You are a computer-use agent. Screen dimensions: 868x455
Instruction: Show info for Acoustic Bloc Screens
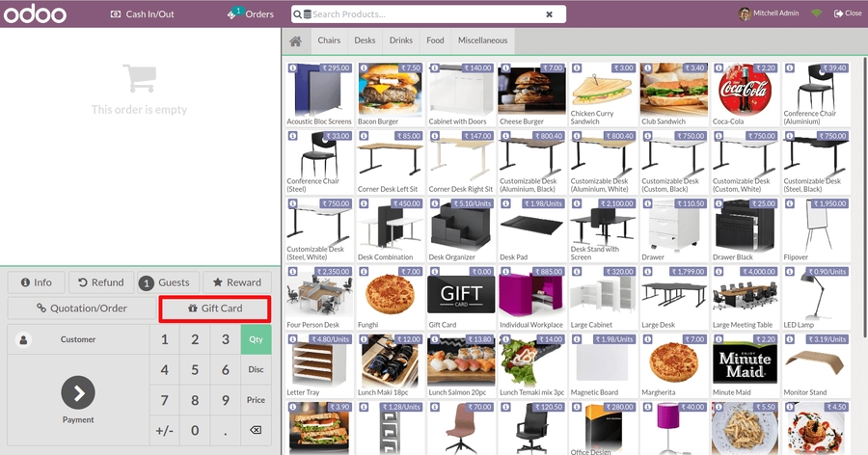click(x=293, y=68)
